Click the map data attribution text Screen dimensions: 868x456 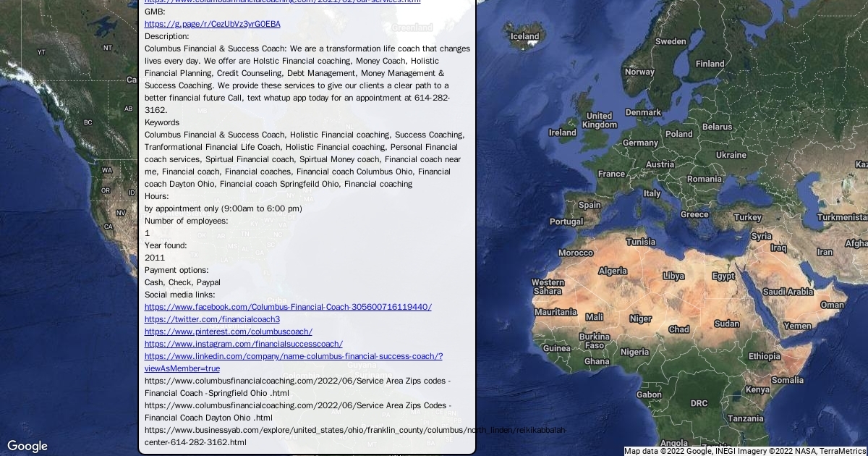coord(745,451)
